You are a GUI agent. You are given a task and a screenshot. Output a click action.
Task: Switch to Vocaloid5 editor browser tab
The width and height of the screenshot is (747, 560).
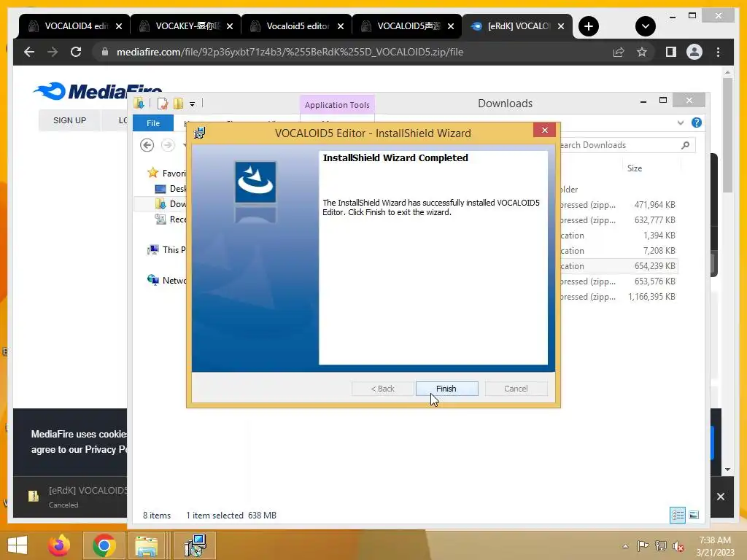[298, 26]
